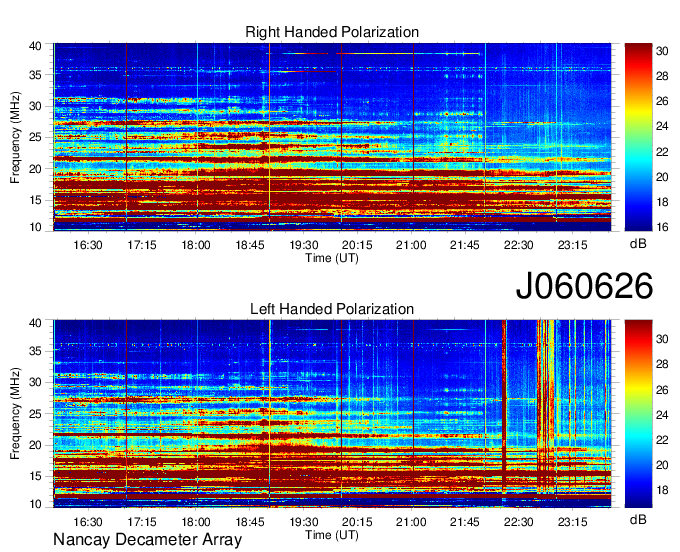
Task: Click the "Nancay Decameter Array" caption
Action: pyautogui.click(x=147, y=540)
